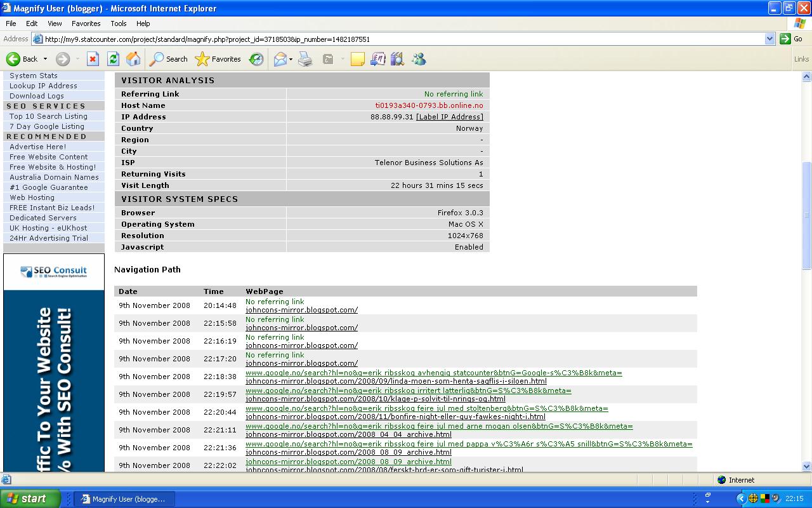812x508 pixels.
Task: Open the Web Hosting sidebar link
Action: click(x=32, y=197)
